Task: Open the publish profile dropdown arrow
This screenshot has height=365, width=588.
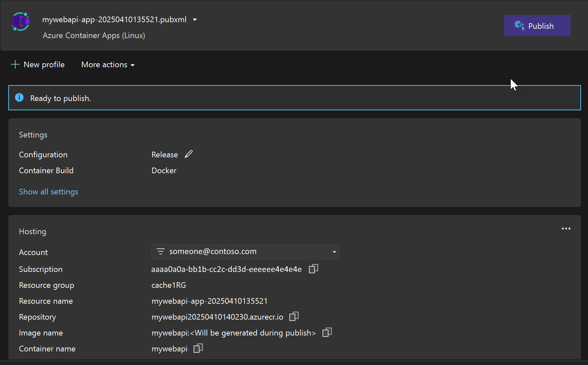Action: pyautogui.click(x=195, y=20)
